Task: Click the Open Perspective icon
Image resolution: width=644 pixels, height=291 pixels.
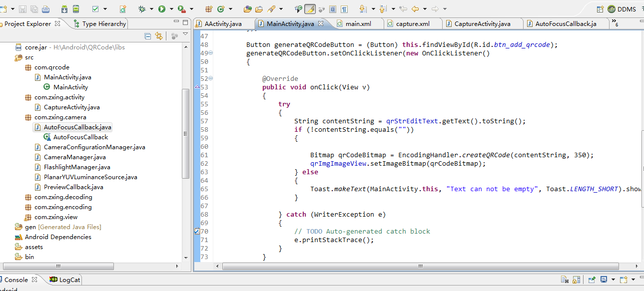Action: [601, 9]
